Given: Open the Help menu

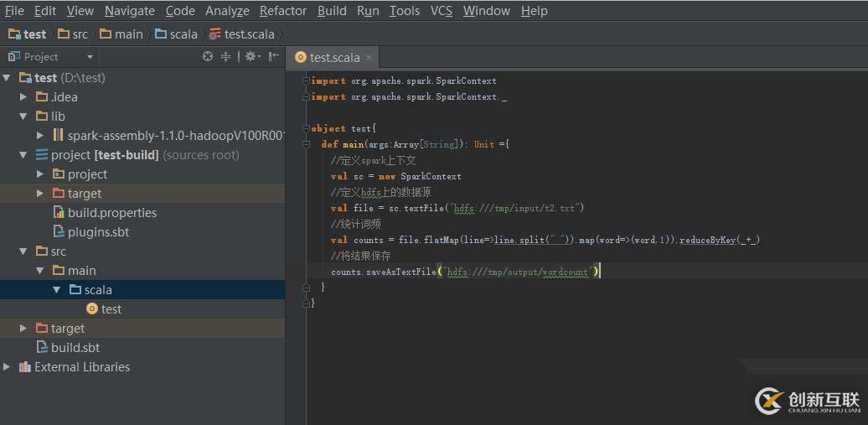Looking at the screenshot, I should (x=535, y=11).
